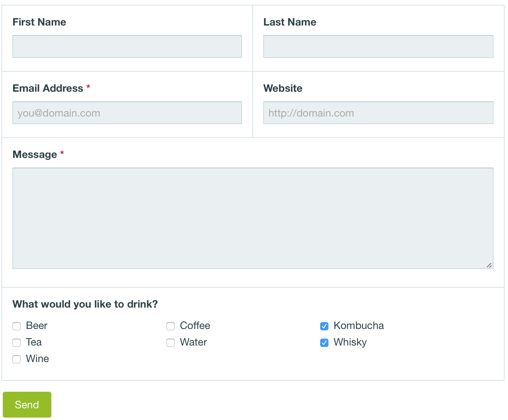The image size is (508, 420).
Task: Click the "Kombucha" label text
Action: click(359, 326)
